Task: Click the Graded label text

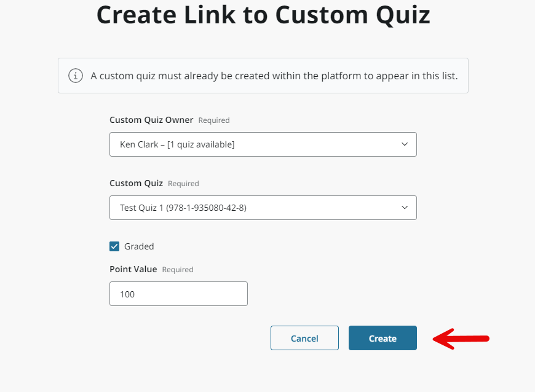Action: tap(139, 246)
